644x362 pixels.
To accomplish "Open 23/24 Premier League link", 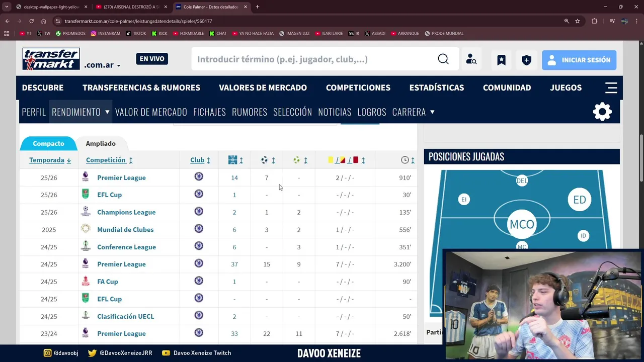I will pyautogui.click(x=121, y=333).
